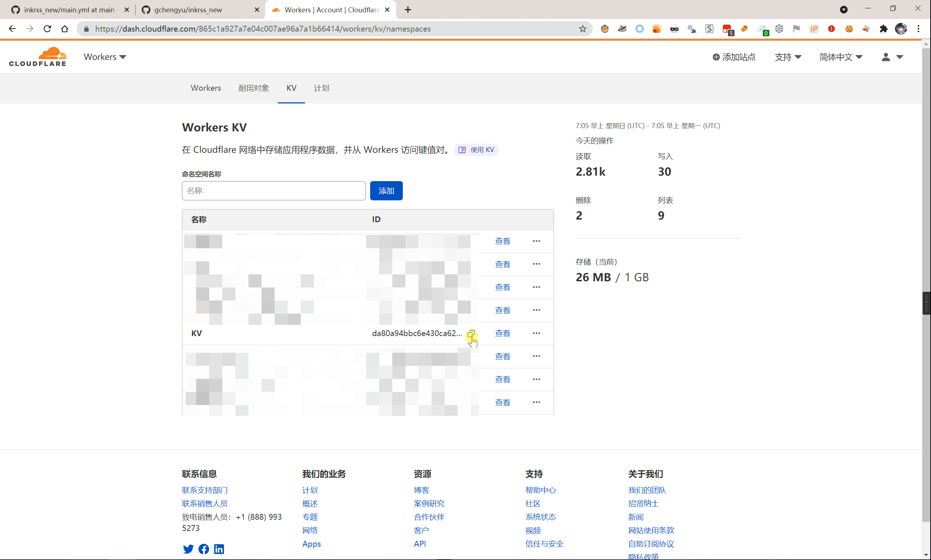Open Cloudflare logo home page
931x560 pixels.
click(x=37, y=57)
